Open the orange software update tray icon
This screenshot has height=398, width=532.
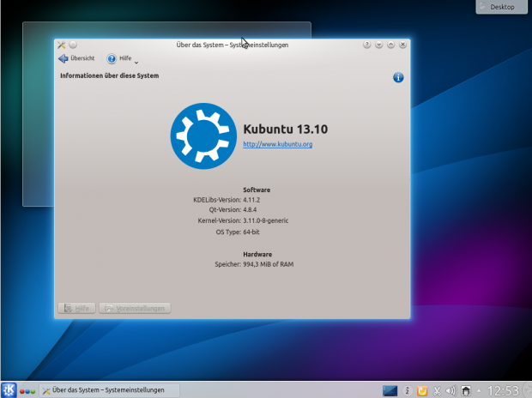pos(422,391)
